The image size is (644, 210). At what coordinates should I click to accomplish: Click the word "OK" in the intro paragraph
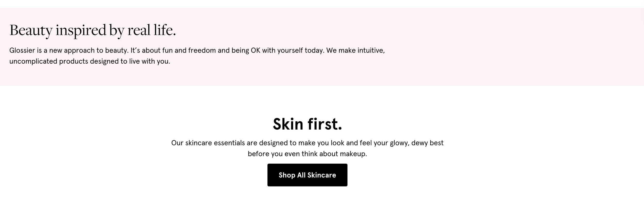(255, 50)
